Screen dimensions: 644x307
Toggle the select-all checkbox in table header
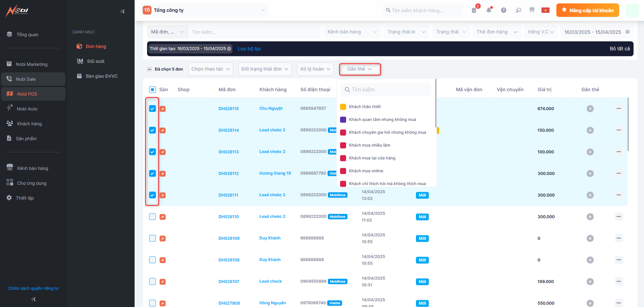tap(152, 89)
